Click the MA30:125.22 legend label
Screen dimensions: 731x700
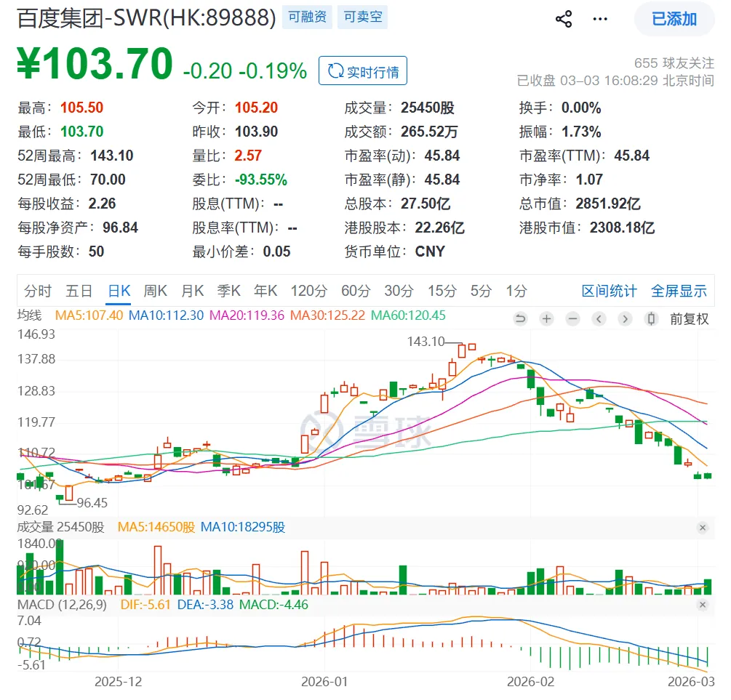tap(327, 315)
